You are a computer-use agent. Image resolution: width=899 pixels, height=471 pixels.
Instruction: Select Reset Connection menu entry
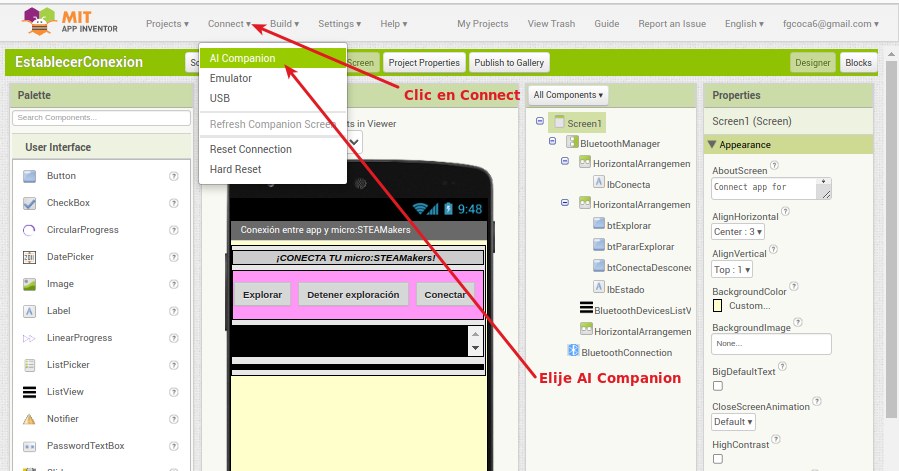(x=273, y=149)
